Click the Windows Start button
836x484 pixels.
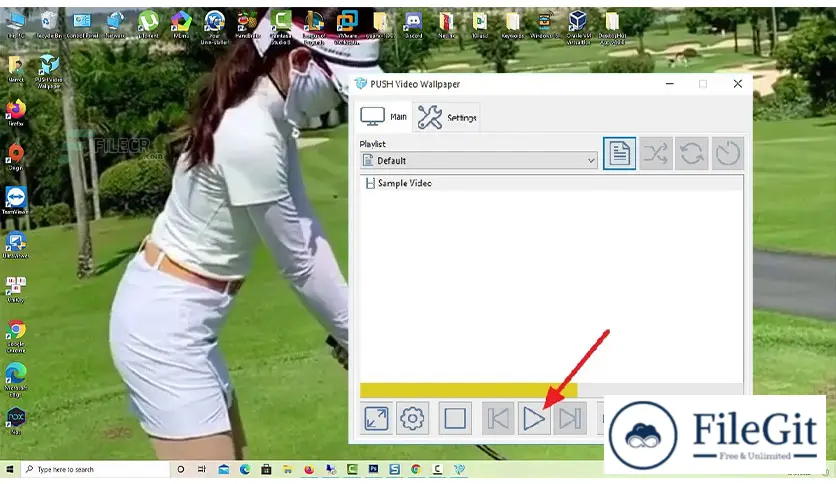pos(10,469)
